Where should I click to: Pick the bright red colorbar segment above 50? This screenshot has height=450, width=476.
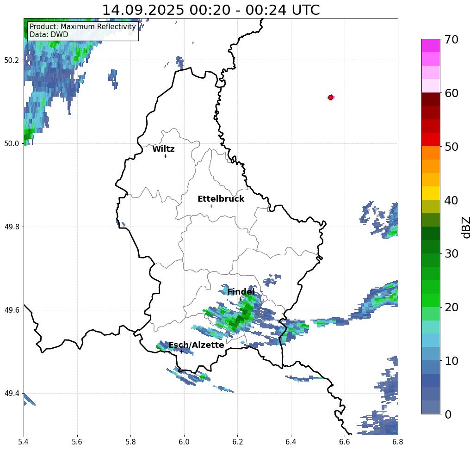pyautogui.click(x=431, y=140)
